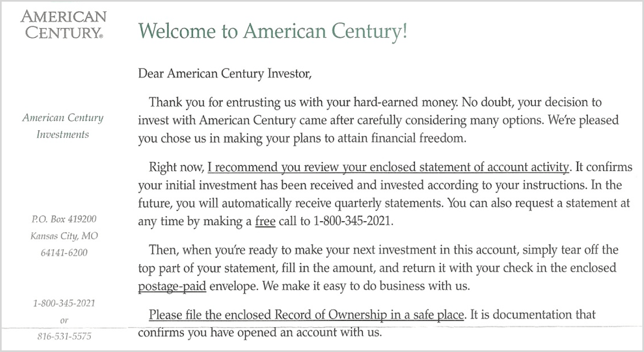Click 'confirms you have opened an account' line

[x=259, y=333]
